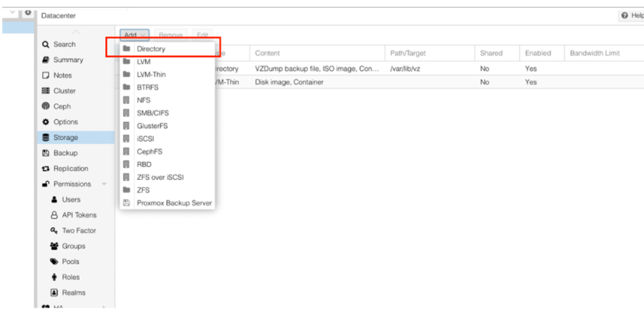Click the Options gear icon
The height and width of the screenshot is (311, 644).
point(46,122)
